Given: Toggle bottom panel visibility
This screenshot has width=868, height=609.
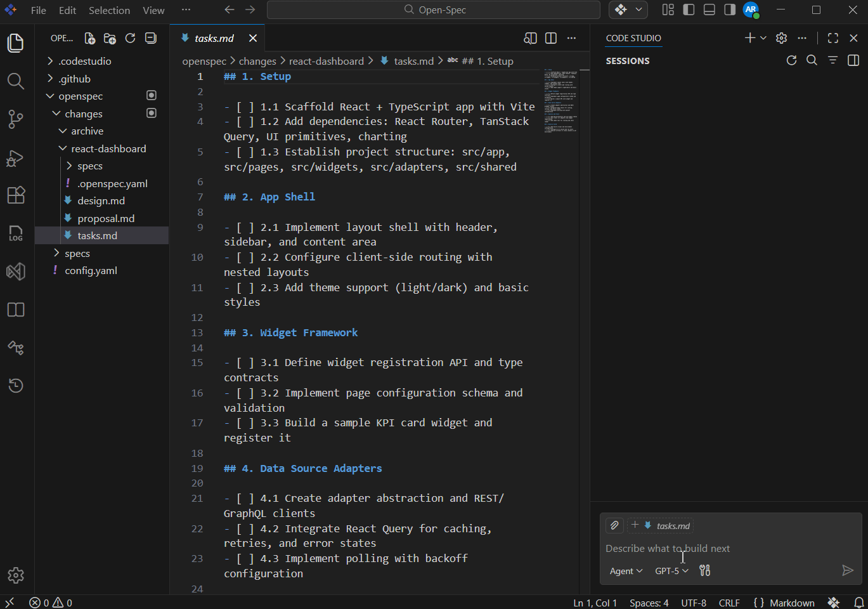Looking at the screenshot, I should click(x=709, y=10).
